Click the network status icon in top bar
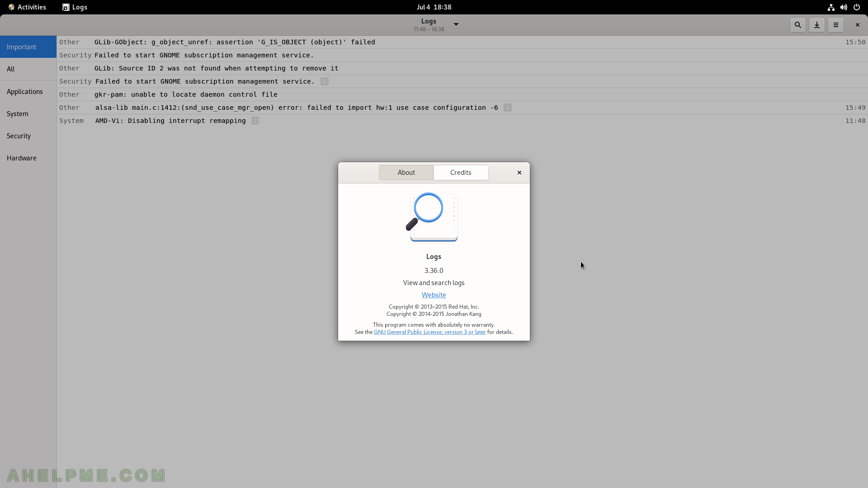 click(831, 7)
